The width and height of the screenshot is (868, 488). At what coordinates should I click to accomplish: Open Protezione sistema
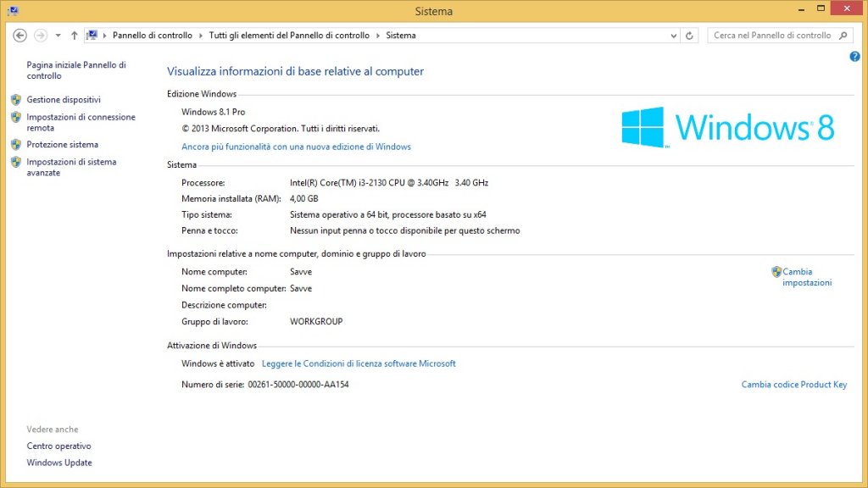click(x=63, y=144)
